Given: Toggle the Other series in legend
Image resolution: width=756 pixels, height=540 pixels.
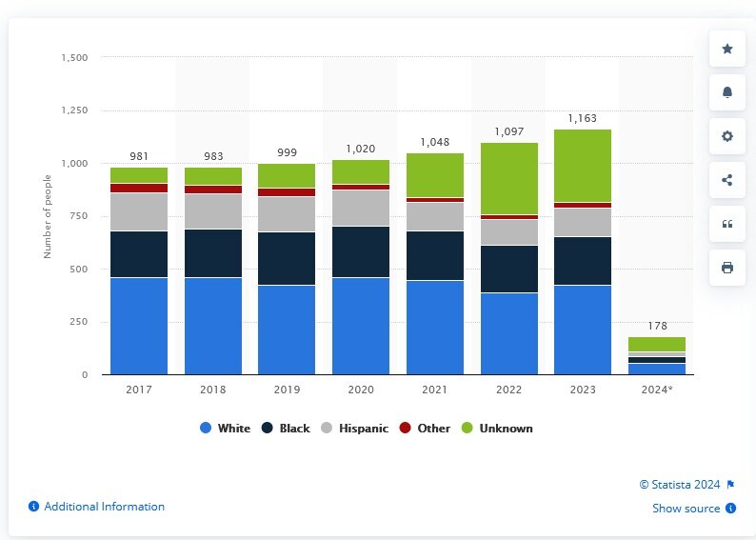Looking at the screenshot, I should 425,429.
